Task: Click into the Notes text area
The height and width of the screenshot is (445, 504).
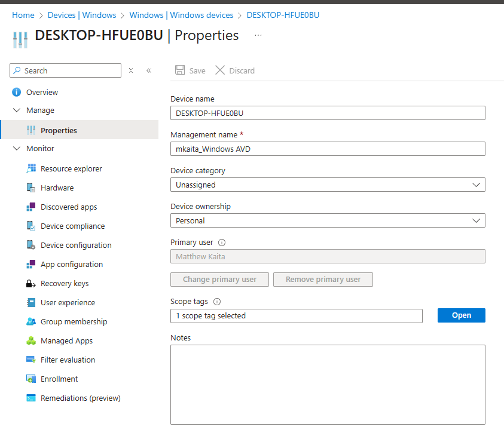Action: click(x=327, y=384)
